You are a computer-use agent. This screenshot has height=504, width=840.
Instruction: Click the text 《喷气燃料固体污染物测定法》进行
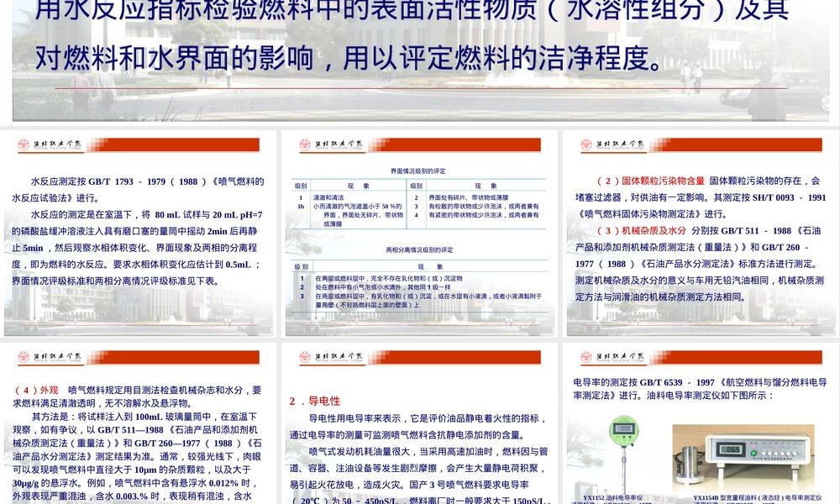point(652,214)
